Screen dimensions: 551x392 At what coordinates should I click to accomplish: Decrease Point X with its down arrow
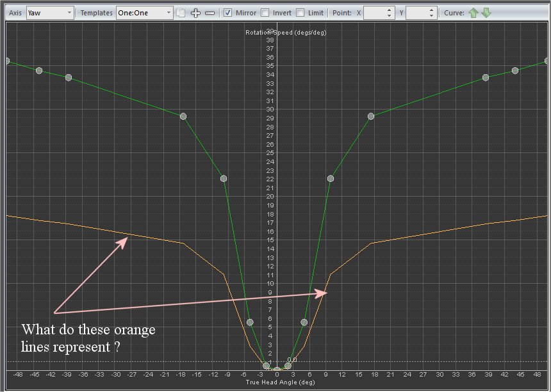pos(389,16)
